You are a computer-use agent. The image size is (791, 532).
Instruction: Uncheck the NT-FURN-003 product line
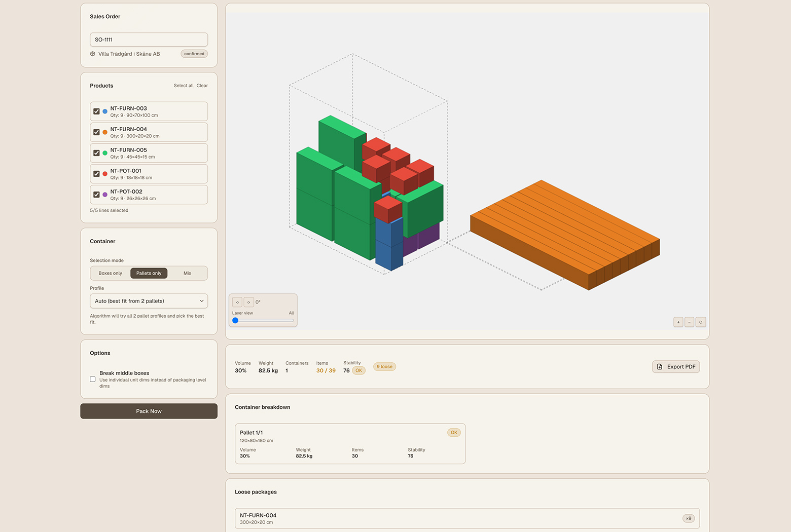[x=96, y=111]
